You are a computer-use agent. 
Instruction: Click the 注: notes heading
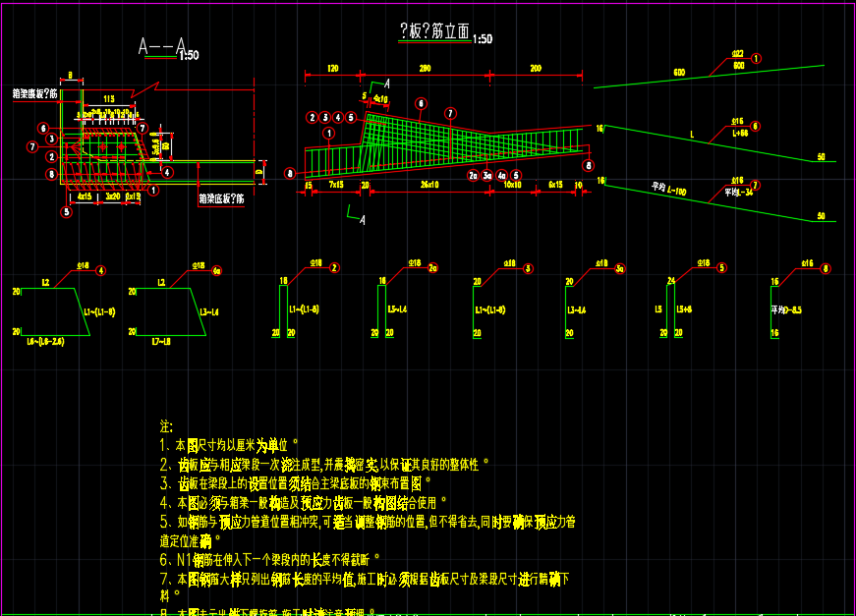click(166, 427)
